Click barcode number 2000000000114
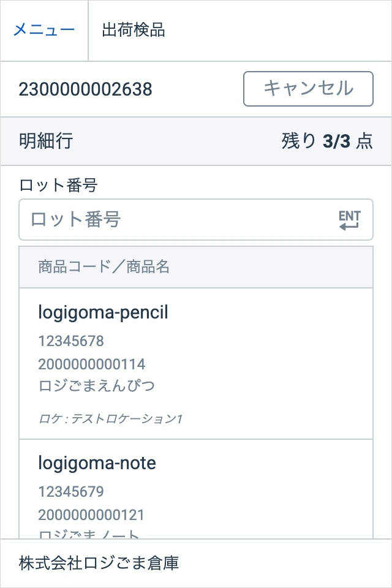The height and width of the screenshot is (588, 392). tap(92, 364)
